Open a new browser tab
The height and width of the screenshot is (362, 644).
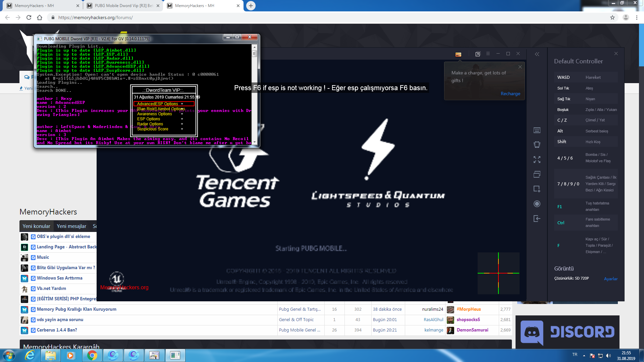tap(251, 6)
